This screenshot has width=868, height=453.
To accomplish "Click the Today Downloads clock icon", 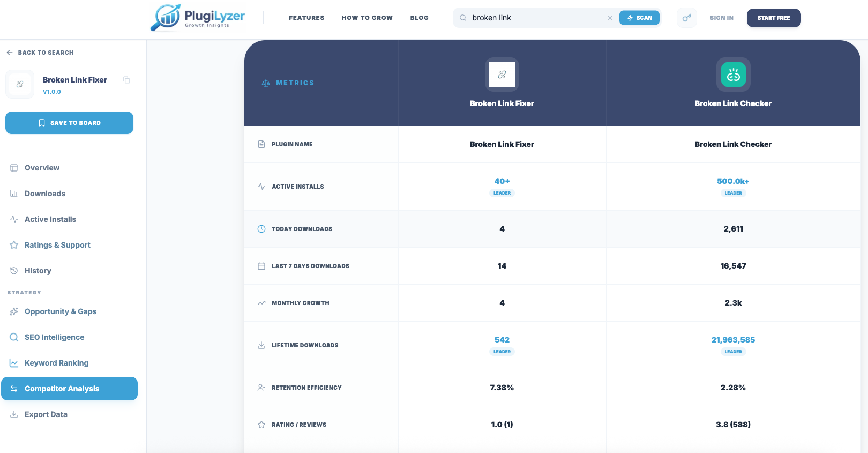I will 261,229.
